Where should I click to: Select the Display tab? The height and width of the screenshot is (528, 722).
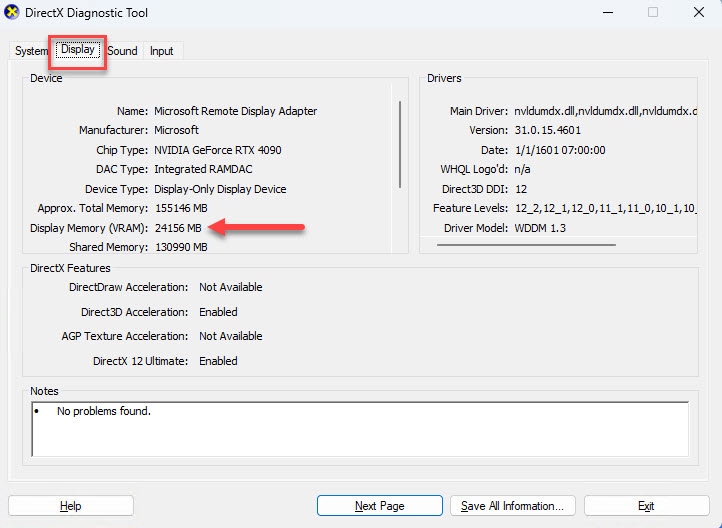[78, 49]
